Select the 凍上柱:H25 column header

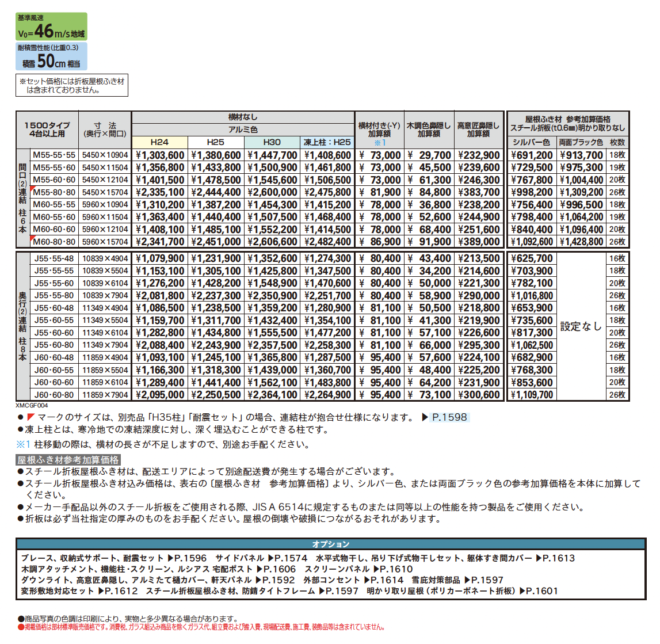327,142
